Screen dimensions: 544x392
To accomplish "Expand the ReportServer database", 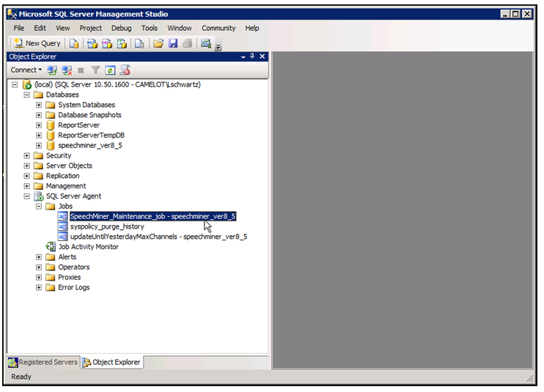I will [x=39, y=125].
